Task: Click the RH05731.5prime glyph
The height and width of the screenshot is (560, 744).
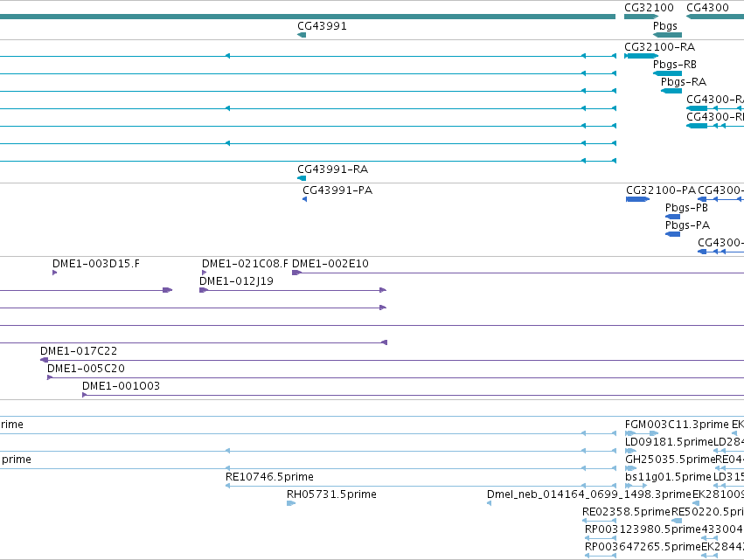Action: point(291,503)
